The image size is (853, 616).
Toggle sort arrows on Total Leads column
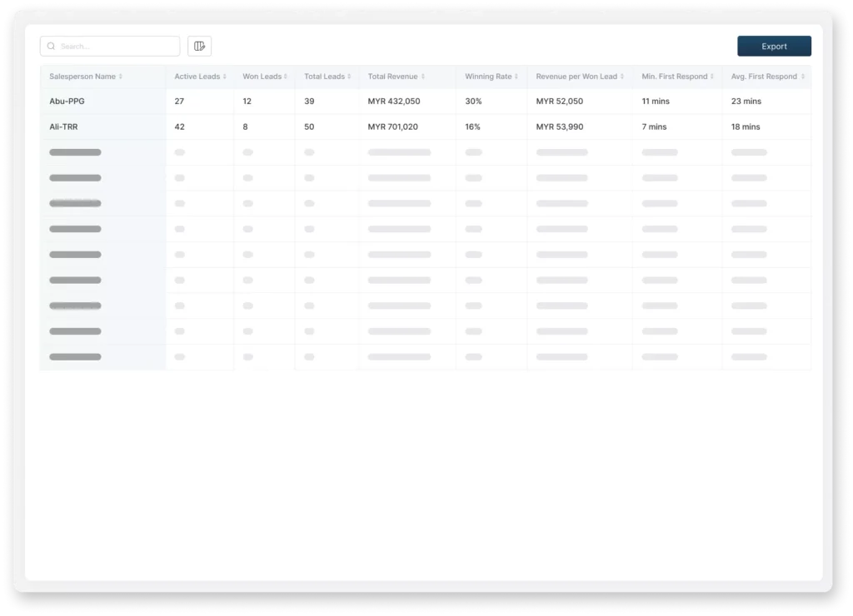(349, 77)
